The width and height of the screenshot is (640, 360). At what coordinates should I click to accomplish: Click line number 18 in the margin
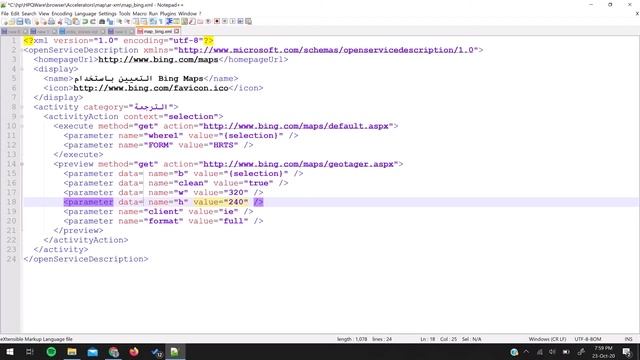(11, 202)
